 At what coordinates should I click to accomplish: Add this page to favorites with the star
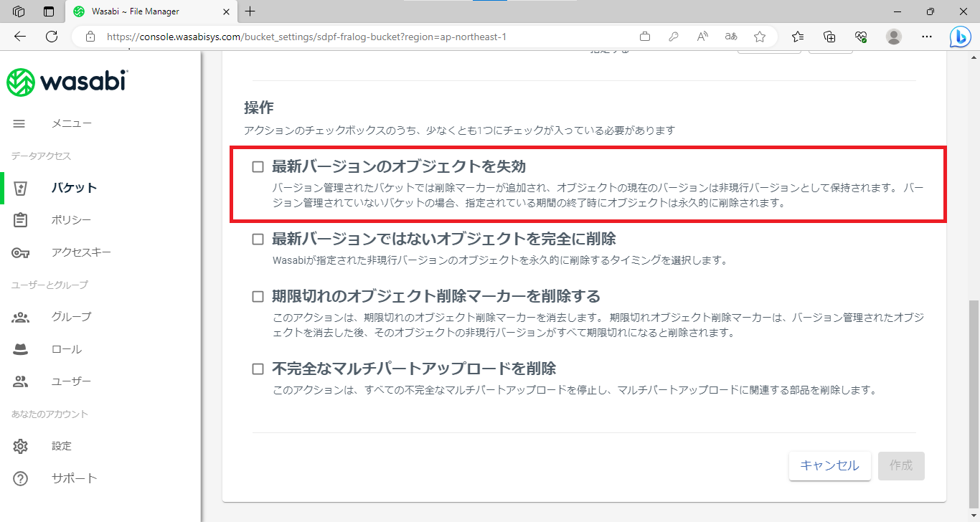click(x=760, y=37)
